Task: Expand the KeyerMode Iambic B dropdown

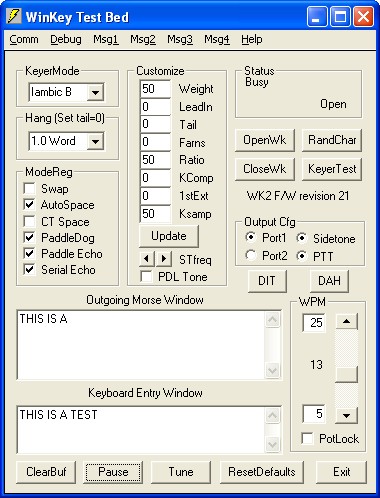Action: click(95, 92)
